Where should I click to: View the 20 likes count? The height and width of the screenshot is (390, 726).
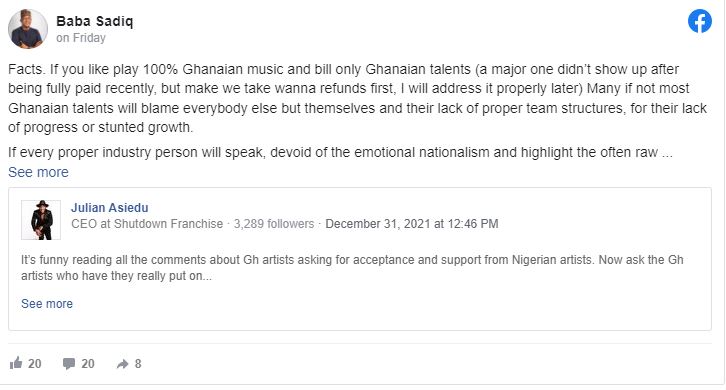pyautogui.click(x=35, y=364)
